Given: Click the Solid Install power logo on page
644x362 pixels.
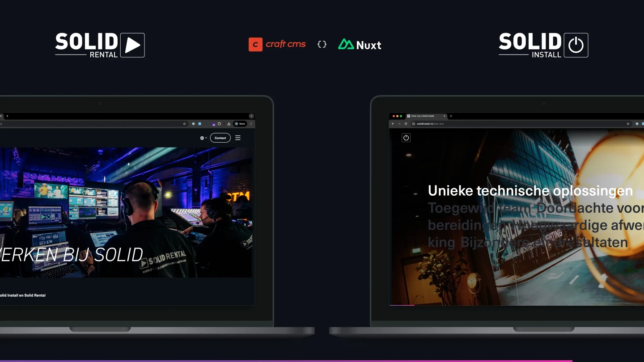Looking at the screenshot, I should [406, 138].
